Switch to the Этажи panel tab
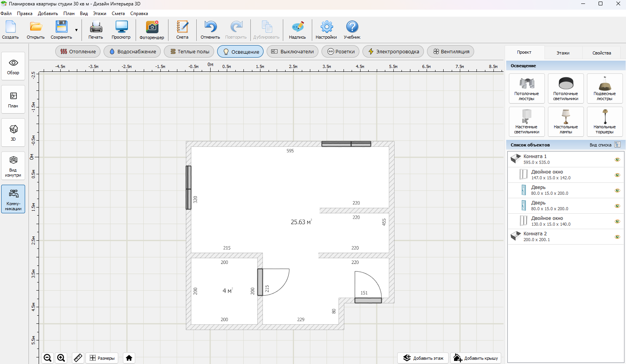626x364 pixels. click(563, 53)
